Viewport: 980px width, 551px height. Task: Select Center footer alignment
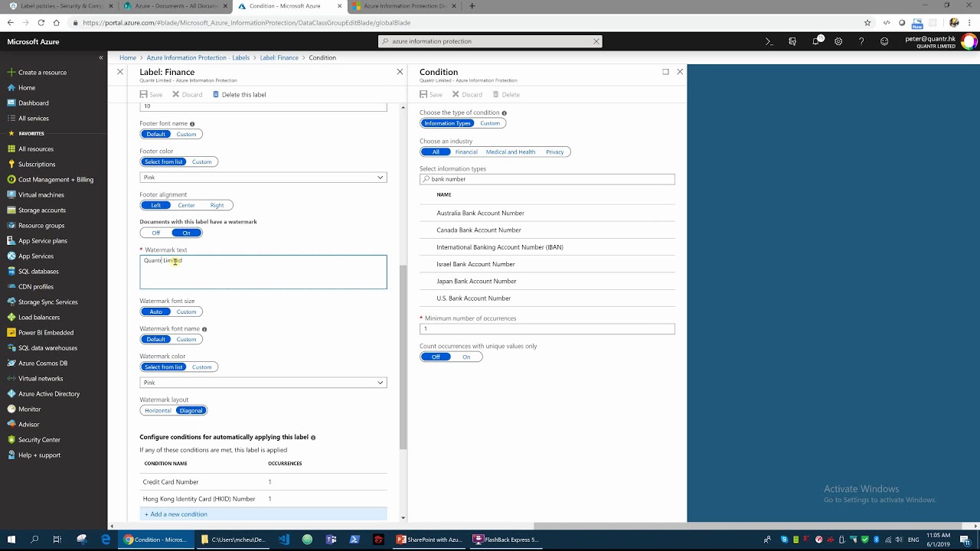(x=186, y=205)
